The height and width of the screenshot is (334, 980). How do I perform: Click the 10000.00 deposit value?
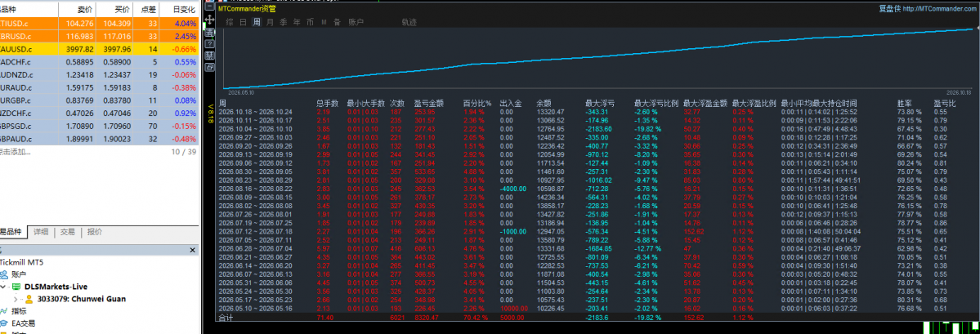tap(514, 307)
